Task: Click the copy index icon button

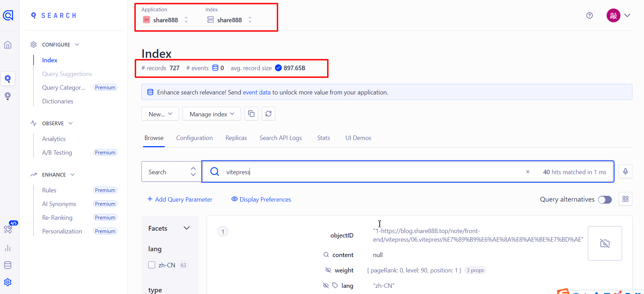Action: (x=251, y=114)
